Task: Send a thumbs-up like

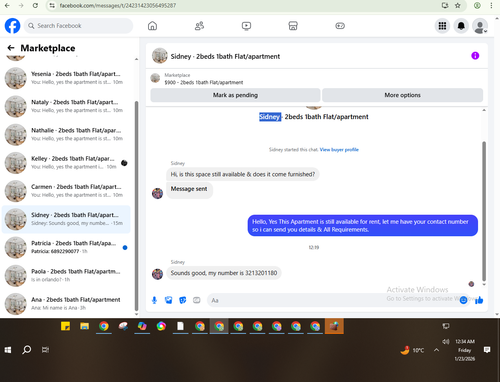Action: [479, 300]
